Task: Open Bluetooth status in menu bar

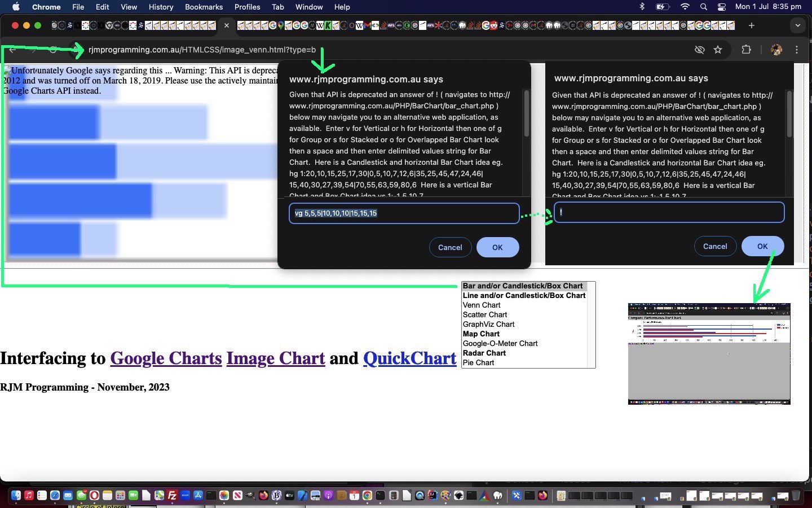Action: point(642,7)
